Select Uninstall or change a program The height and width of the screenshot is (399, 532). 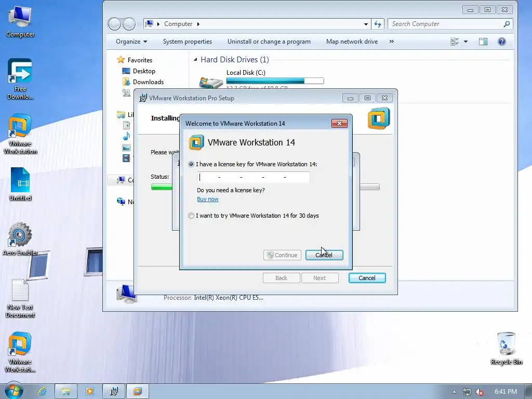click(269, 42)
